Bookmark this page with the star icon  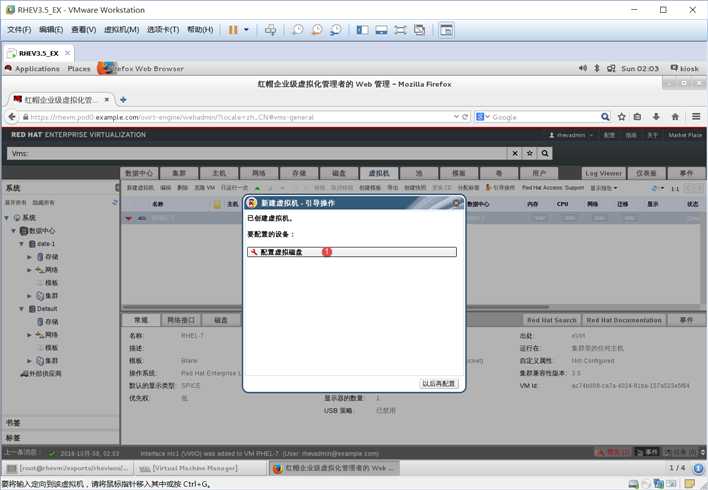pos(622,117)
